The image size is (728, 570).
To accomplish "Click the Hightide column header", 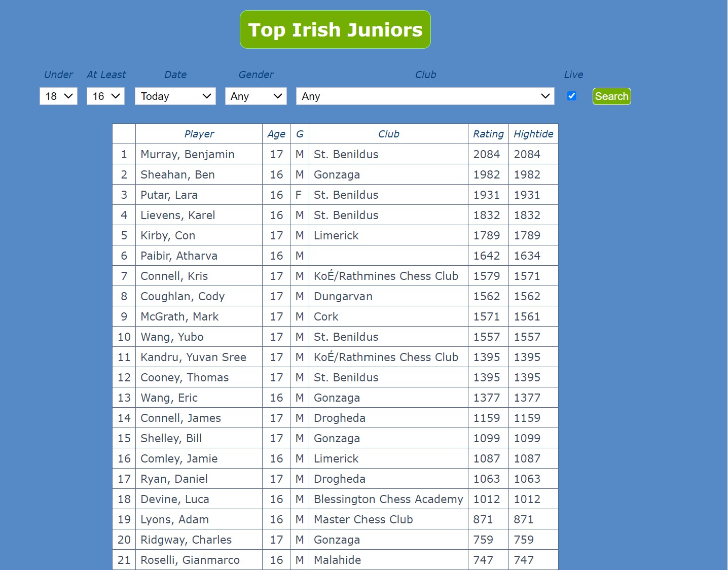I will point(533,134).
